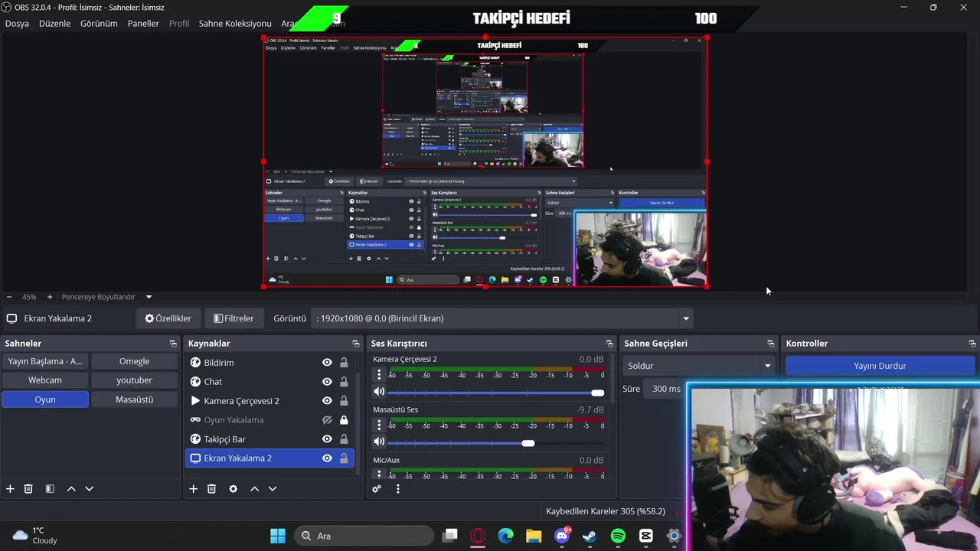Adjust Masaüstü Ses volume slider

click(496, 443)
